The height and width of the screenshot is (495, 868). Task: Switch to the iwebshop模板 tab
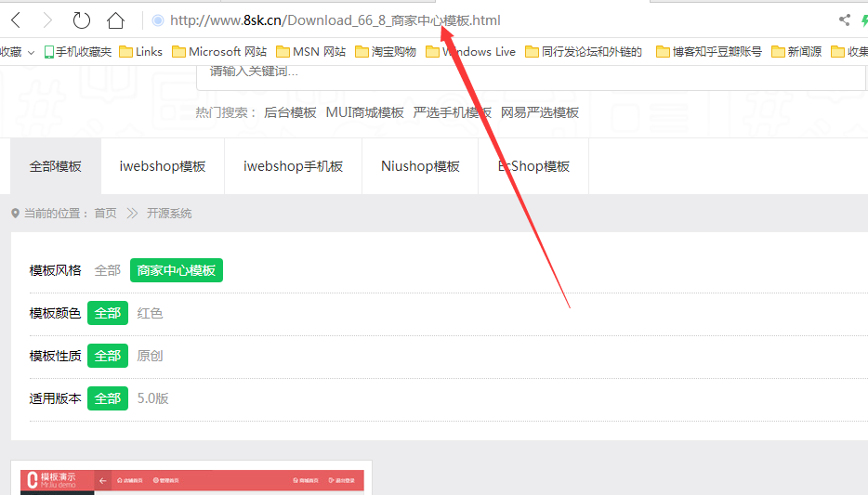163,166
